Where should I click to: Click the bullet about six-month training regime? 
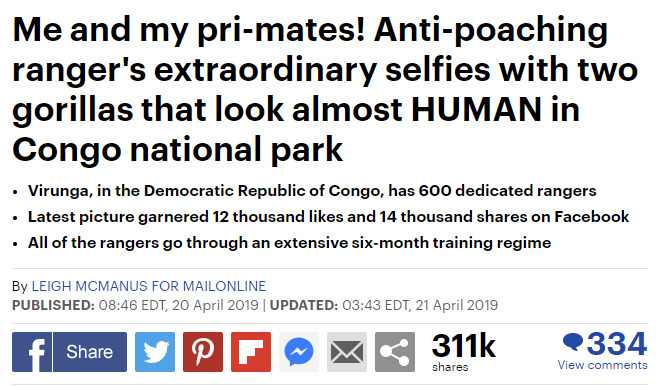pos(290,243)
